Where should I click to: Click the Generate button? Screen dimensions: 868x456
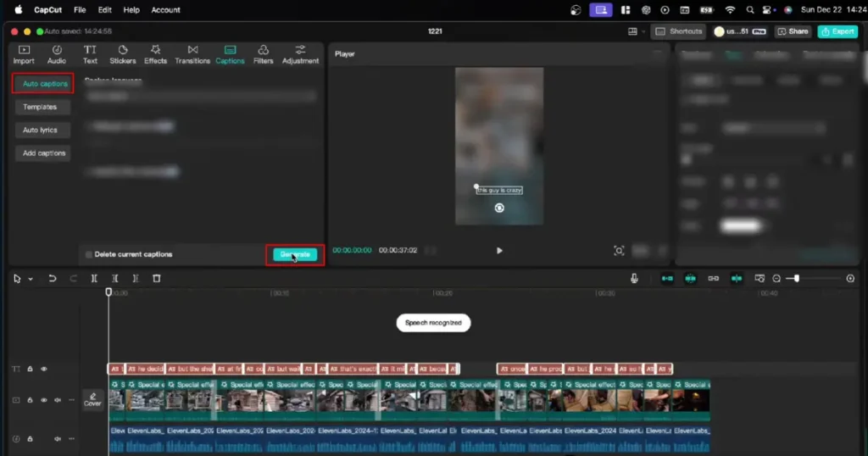[294, 254]
